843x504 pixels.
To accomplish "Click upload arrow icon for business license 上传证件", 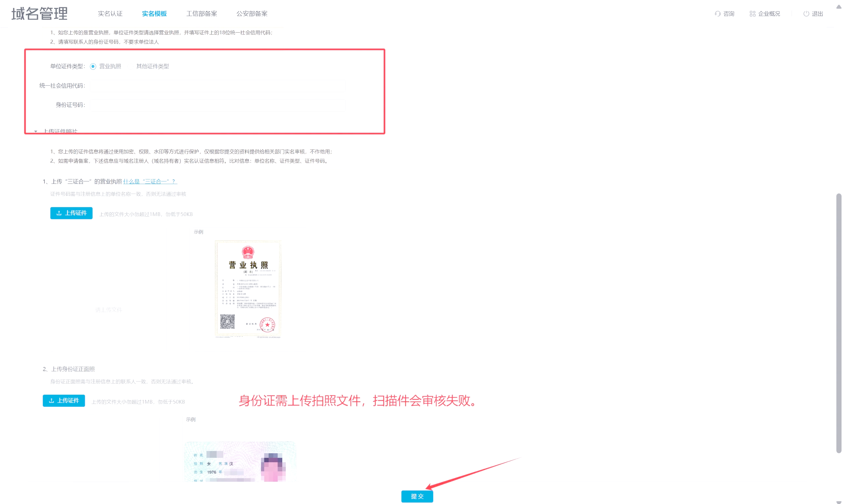I will point(59,213).
